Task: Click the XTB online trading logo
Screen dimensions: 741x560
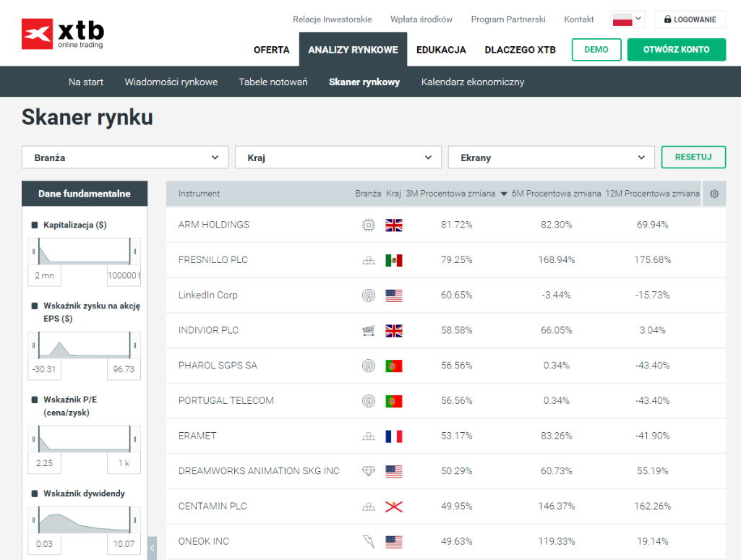Action: click(x=63, y=34)
